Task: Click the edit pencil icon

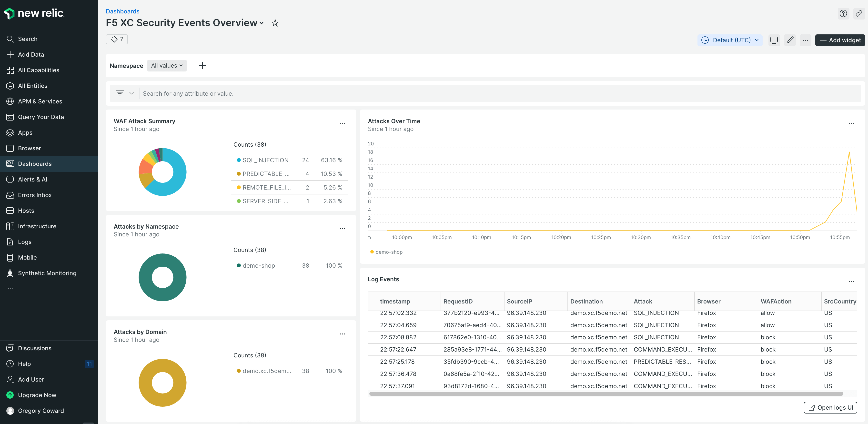Action: [790, 40]
